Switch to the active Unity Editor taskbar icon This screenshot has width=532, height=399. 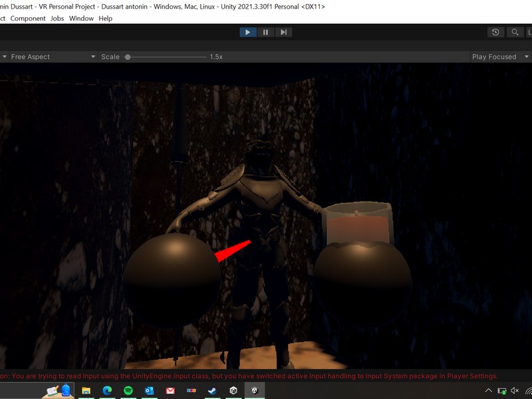coord(255,390)
